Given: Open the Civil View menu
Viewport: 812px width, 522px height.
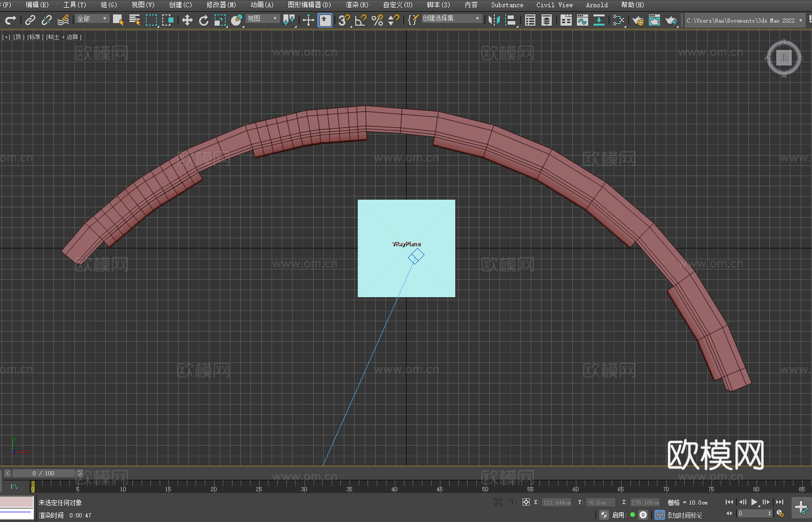Looking at the screenshot, I should [554, 5].
